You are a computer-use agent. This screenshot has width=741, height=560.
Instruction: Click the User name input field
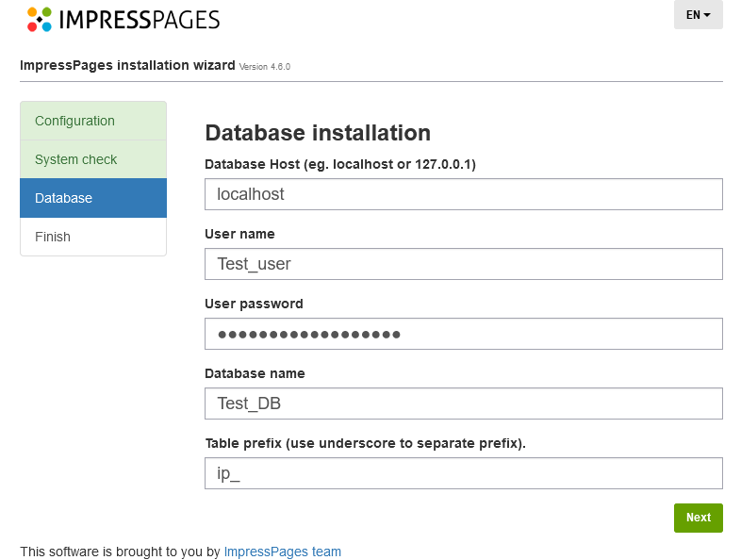click(464, 264)
